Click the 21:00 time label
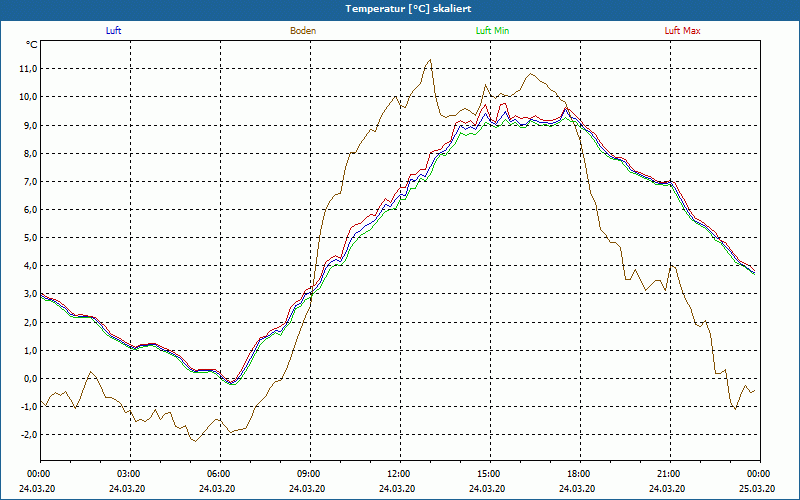The height and width of the screenshot is (500, 800). 667,474
